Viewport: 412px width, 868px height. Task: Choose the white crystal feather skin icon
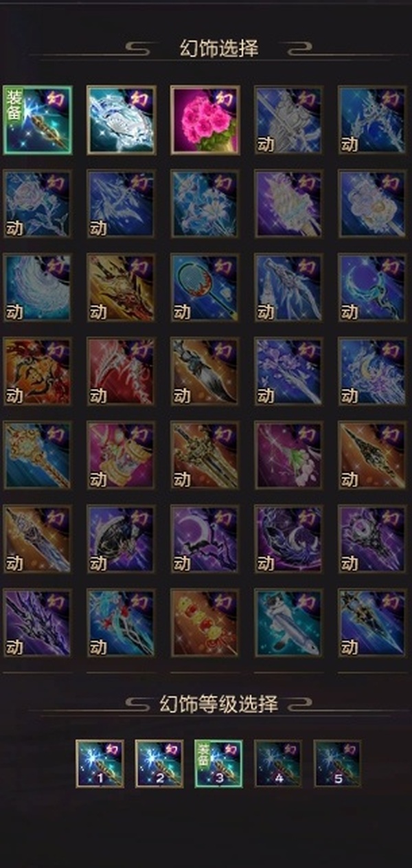(122, 120)
